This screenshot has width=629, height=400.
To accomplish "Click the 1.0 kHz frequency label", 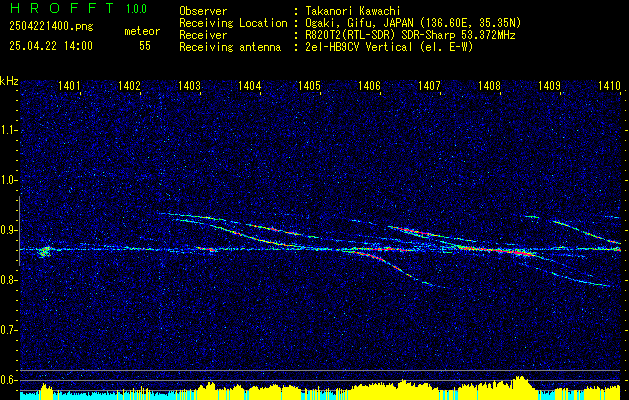I will pos(8,181).
